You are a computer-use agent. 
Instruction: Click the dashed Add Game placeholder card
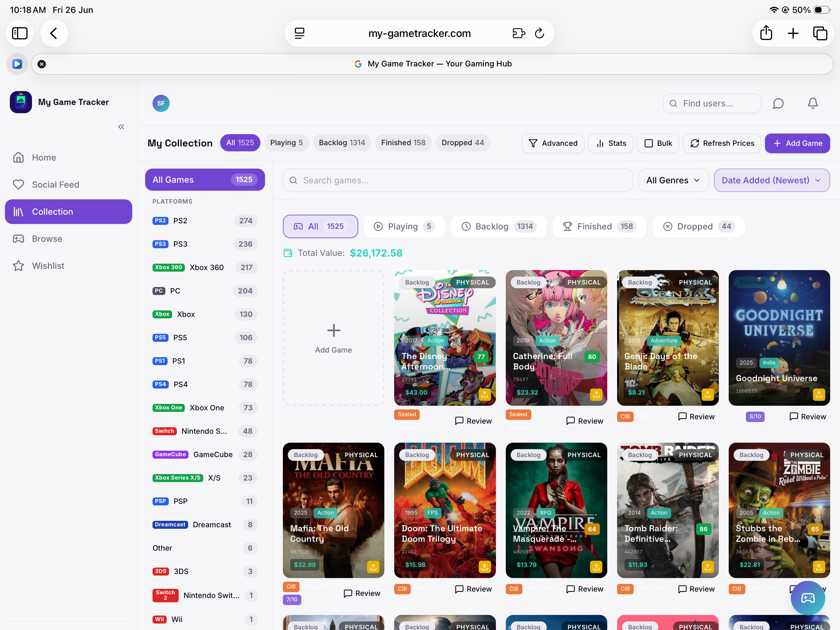(333, 338)
